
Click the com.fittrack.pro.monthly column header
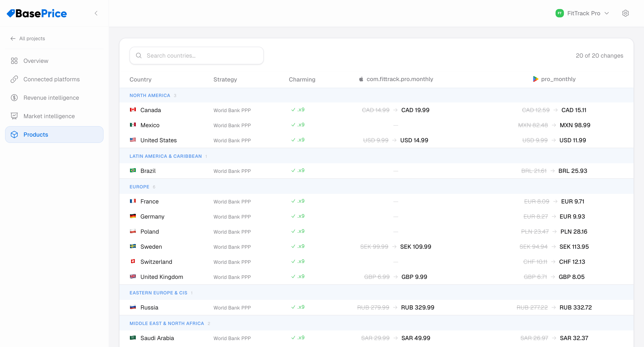coord(396,79)
